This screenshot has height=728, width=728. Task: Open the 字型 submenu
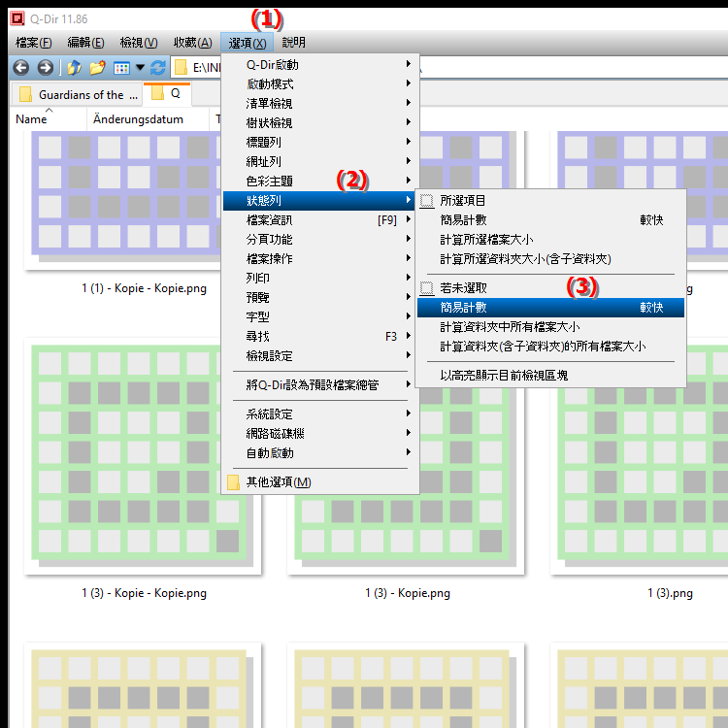[x=320, y=317]
